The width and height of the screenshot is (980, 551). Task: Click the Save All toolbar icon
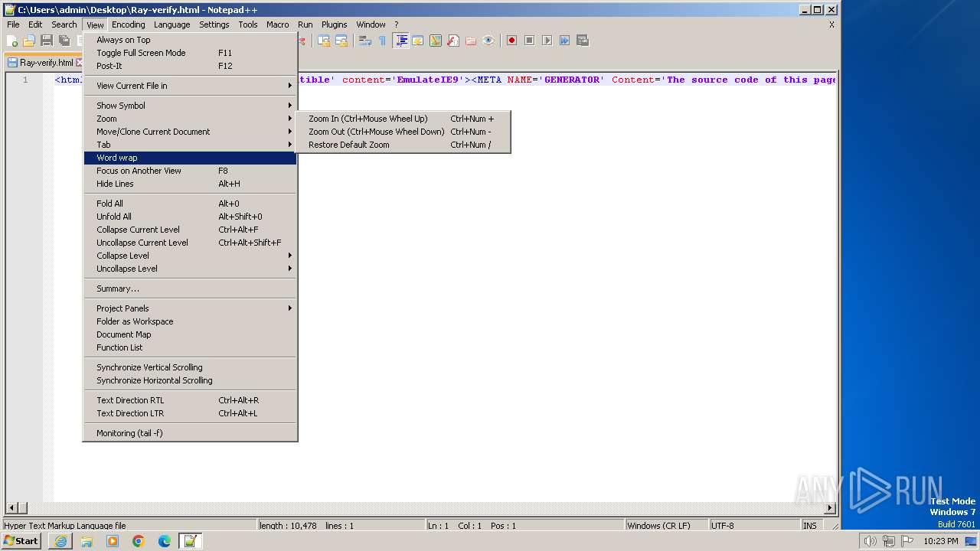[x=64, y=41]
